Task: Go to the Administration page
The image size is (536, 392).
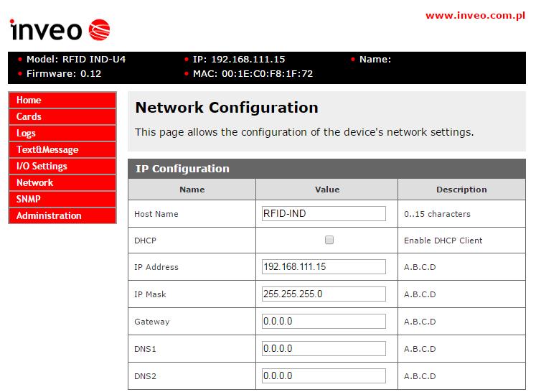Action: [62, 215]
